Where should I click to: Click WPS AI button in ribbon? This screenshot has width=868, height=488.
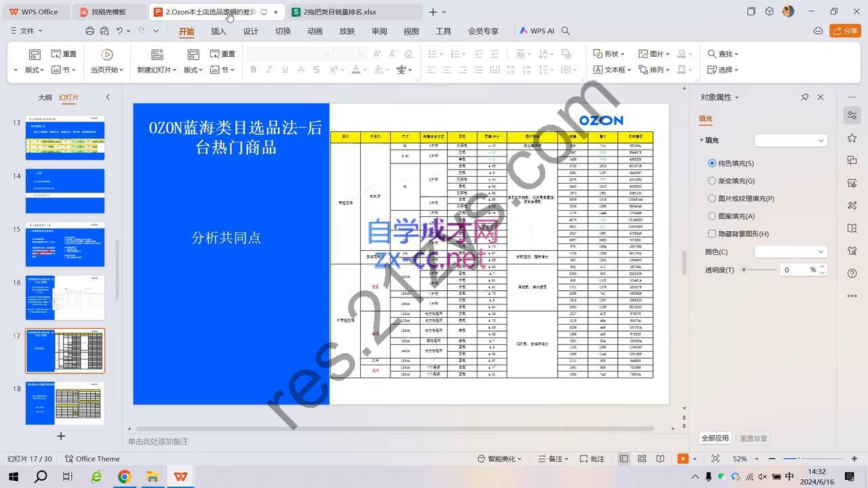click(x=537, y=31)
